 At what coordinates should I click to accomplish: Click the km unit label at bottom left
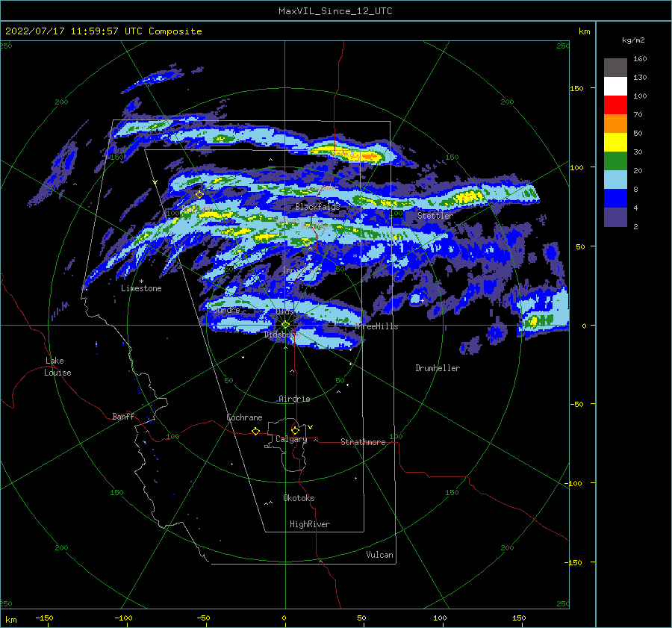(10, 620)
